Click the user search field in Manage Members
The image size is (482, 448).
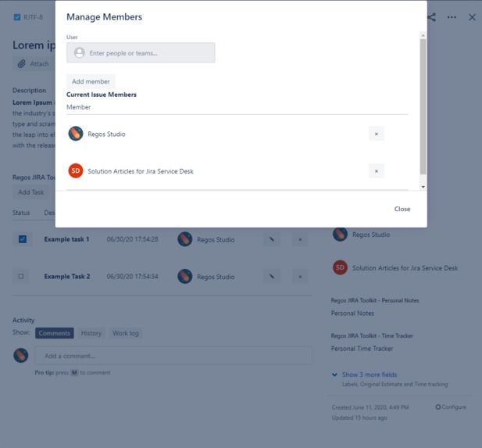(x=141, y=52)
